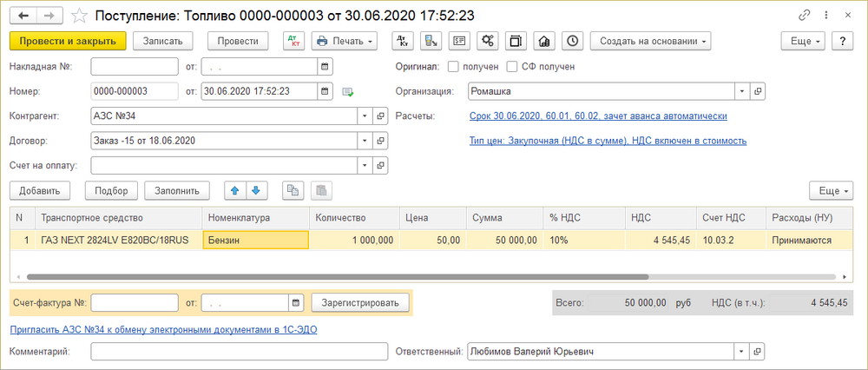This screenshot has width=868, height=370.
Task: Open calendar for document Номер date
Action: pyautogui.click(x=325, y=91)
